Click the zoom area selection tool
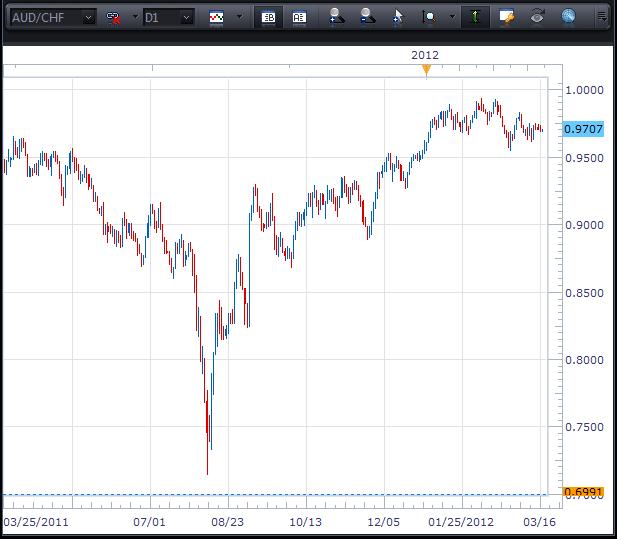Image resolution: width=617 pixels, height=539 pixels. pyautogui.click(x=429, y=17)
